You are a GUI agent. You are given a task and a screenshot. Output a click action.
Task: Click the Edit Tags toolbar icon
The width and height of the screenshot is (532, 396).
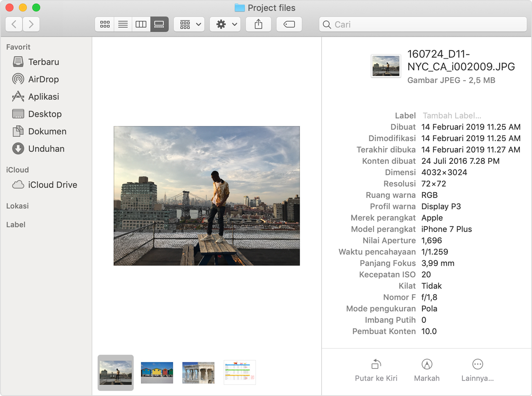tap(289, 25)
